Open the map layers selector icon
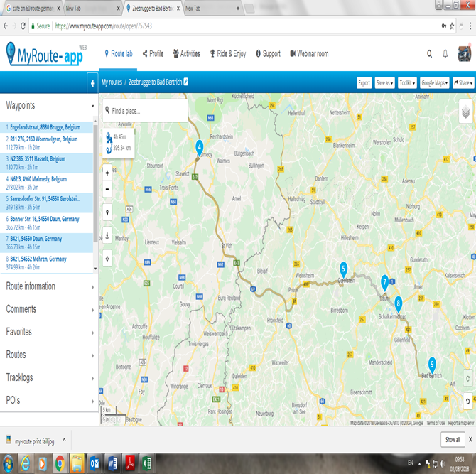The width and height of the screenshot is (476, 474). 465,112
